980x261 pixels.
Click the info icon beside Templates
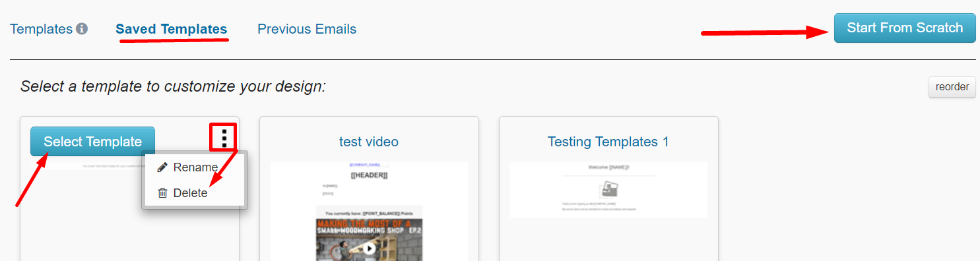[82, 29]
